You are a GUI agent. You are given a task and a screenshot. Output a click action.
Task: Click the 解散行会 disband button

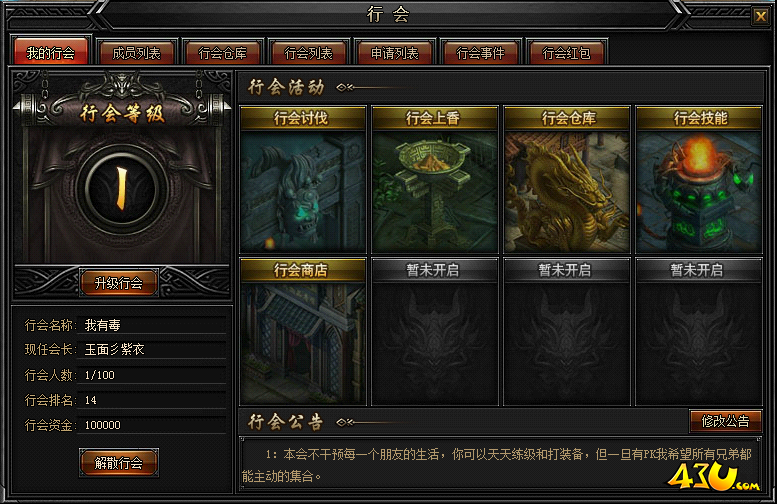click(119, 463)
